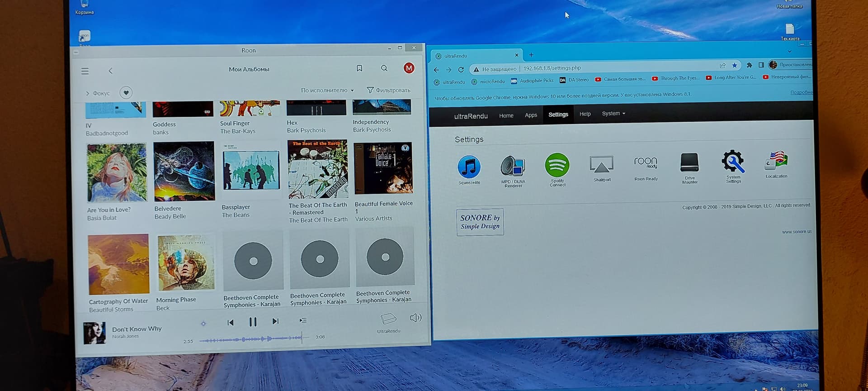
Task: Expand the Фокус focus chevron
Action: tap(88, 93)
